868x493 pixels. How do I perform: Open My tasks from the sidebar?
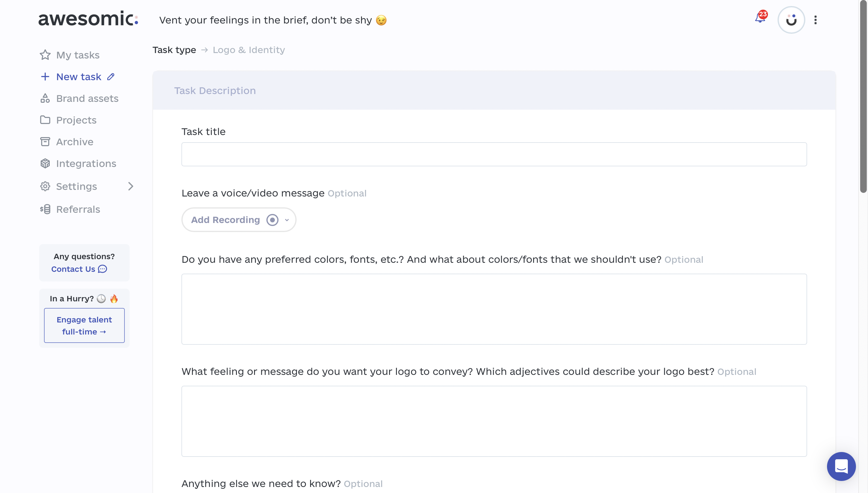pyautogui.click(x=77, y=55)
